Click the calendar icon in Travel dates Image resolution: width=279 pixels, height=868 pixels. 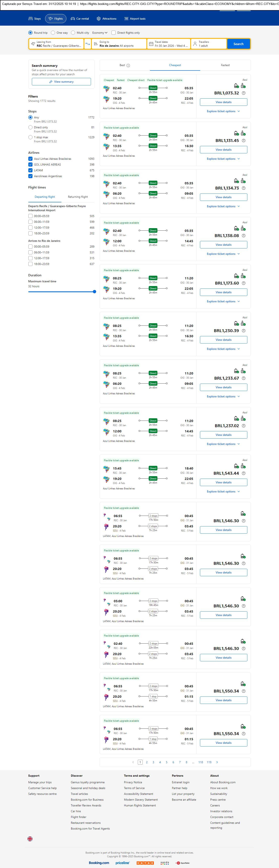[151, 44]
